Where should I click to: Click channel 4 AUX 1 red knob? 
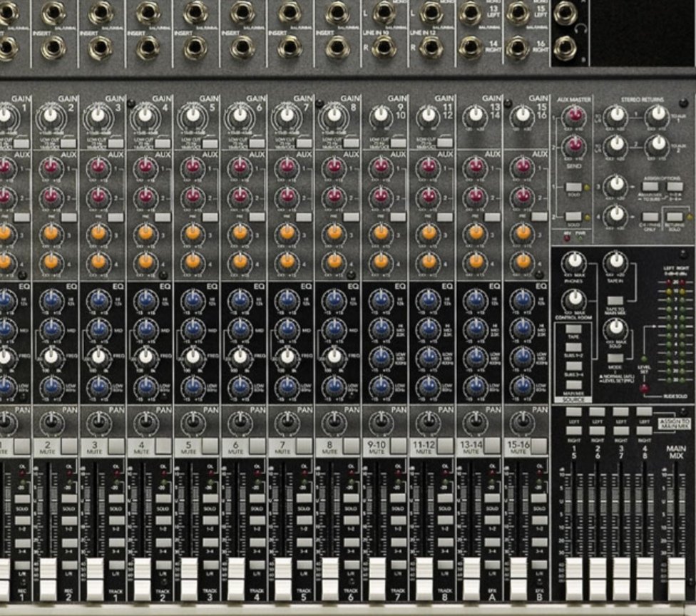click(x=145, y=168)
